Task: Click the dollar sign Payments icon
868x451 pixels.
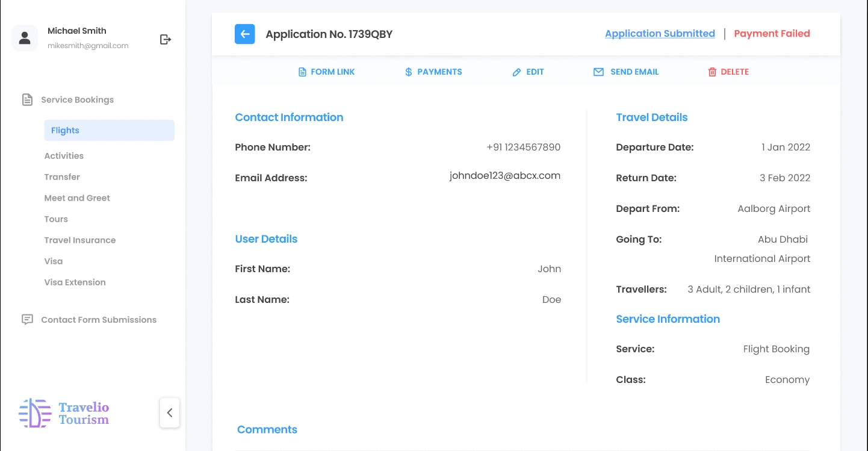Action: point(409,72)
